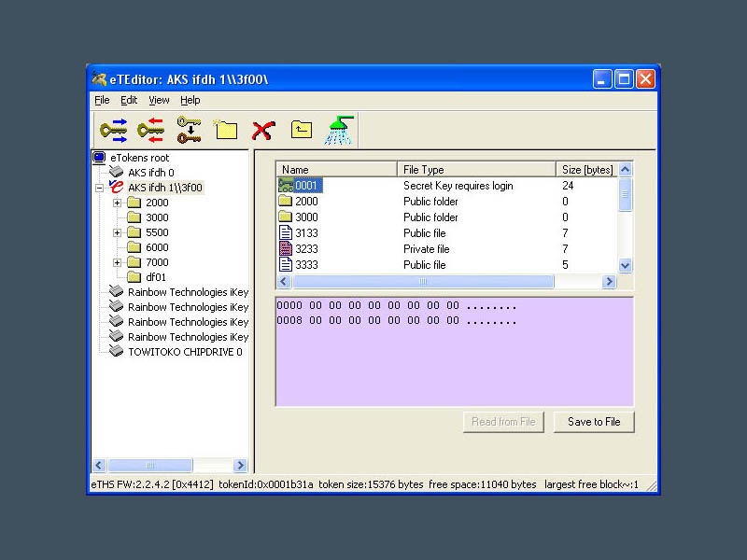
Task: Click the Save to File button
Action: click(x=594, y=422)
